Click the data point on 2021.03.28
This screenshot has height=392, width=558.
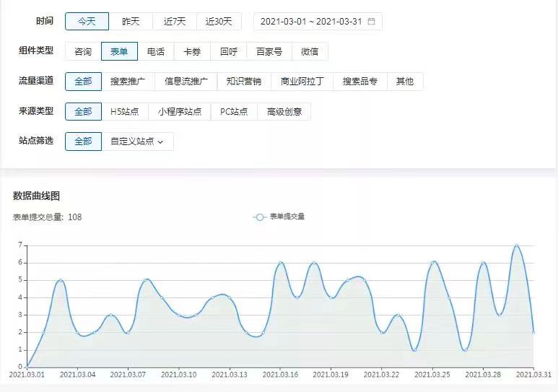tap(483, 263)
